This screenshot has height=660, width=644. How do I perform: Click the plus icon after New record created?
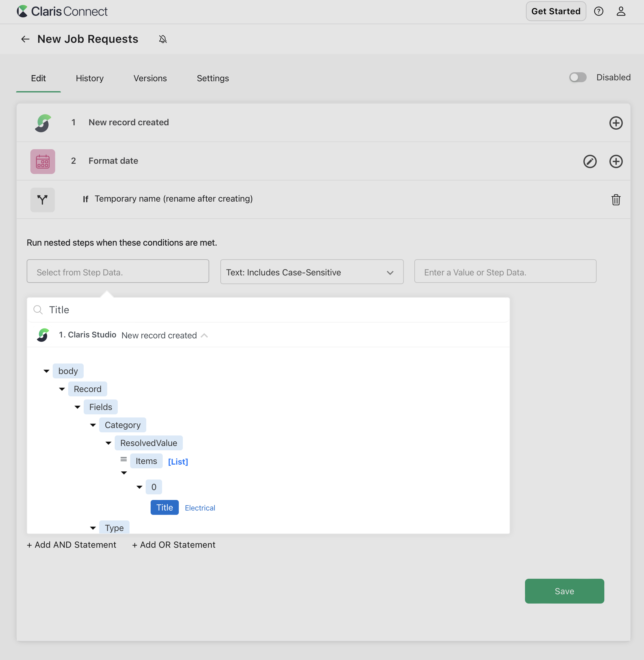[x=616, y=123]
